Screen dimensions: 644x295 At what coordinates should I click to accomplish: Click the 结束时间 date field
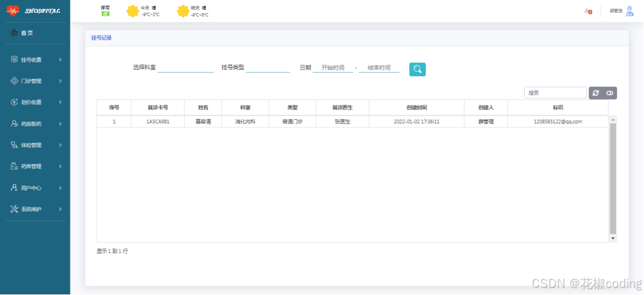click(379, 68)
